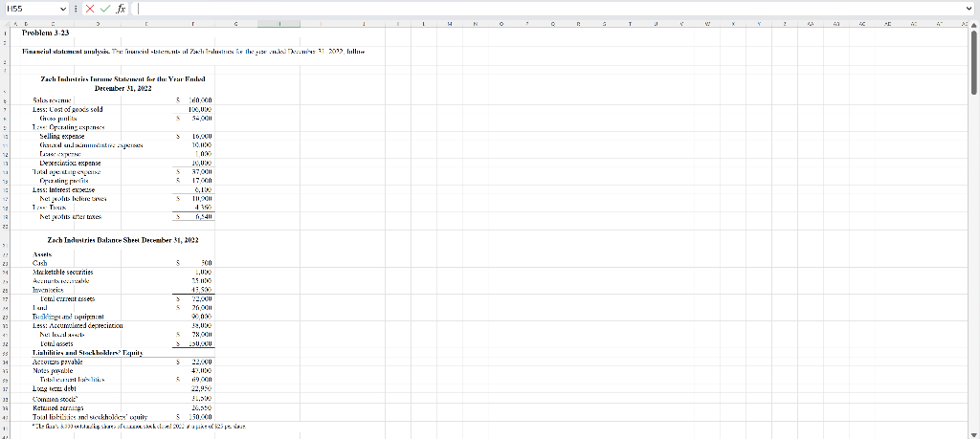Select the Sales revenue value 160,000
The height and width of the screenshot is (439, 980).
(x=200, y=99)
